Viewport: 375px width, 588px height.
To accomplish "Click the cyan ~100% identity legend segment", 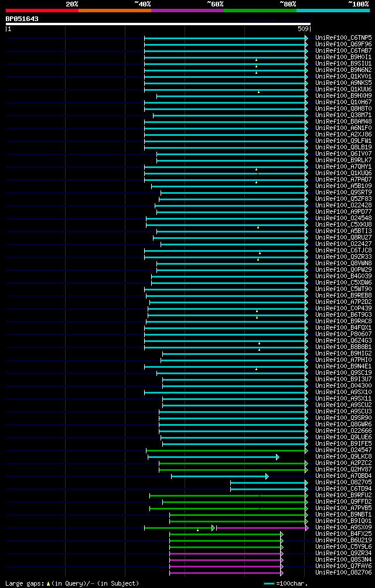I will (x=333, y=11).
